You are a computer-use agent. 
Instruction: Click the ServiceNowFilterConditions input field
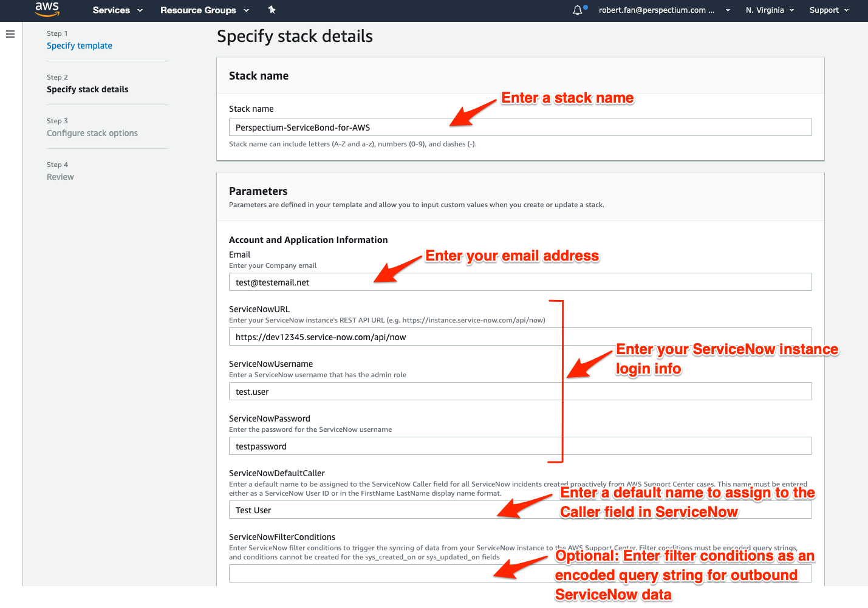coord(520,573)
